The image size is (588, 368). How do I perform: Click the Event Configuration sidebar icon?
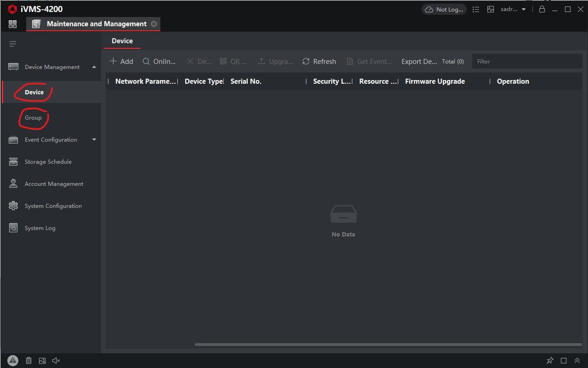(x=13, y=140)
